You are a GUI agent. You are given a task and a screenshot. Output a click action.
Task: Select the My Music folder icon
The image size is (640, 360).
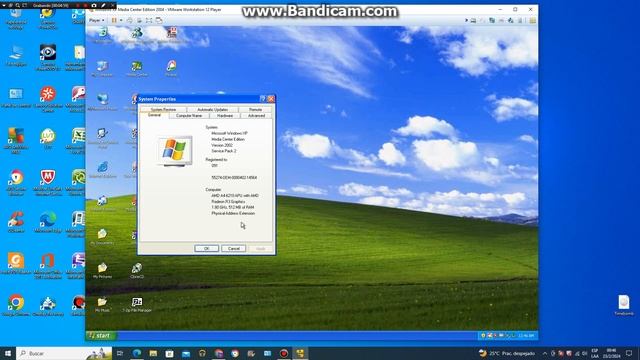click(x=102, y=304)
